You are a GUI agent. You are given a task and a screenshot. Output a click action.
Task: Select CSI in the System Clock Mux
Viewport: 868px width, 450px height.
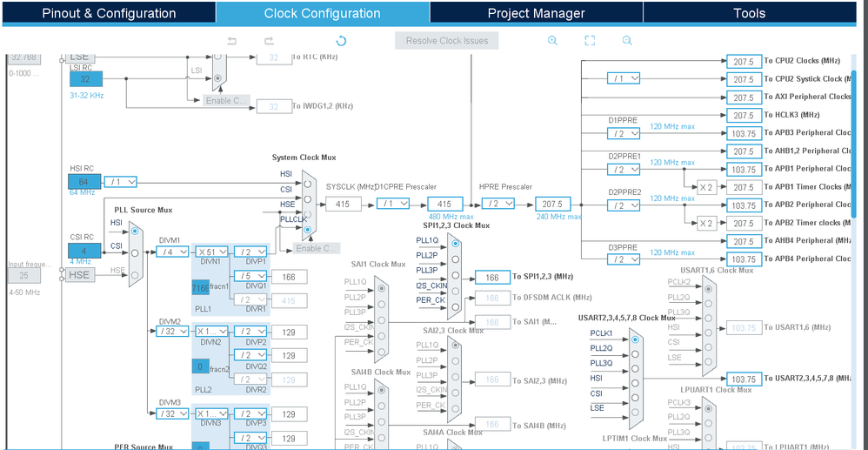click(x=307, y=199)
